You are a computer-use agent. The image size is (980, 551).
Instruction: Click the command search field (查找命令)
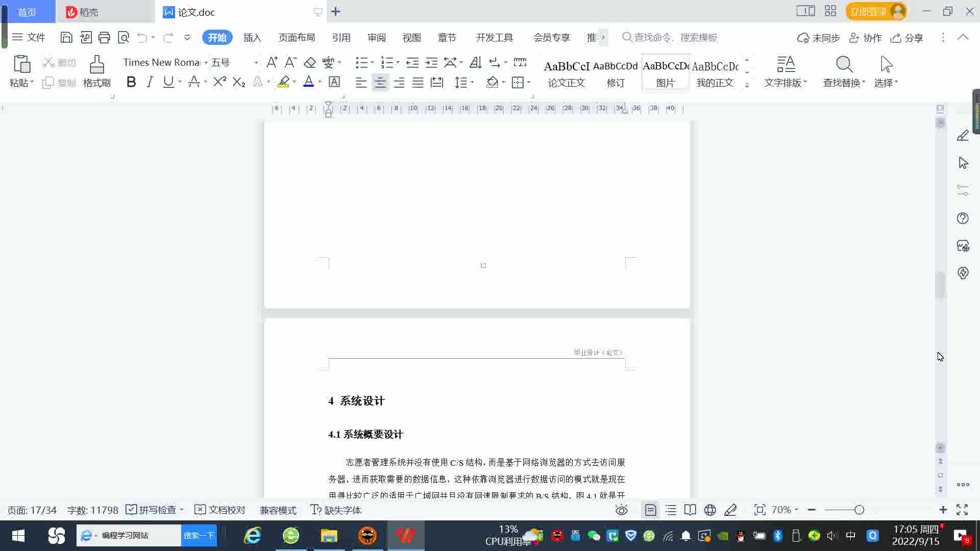pos(674,38)
